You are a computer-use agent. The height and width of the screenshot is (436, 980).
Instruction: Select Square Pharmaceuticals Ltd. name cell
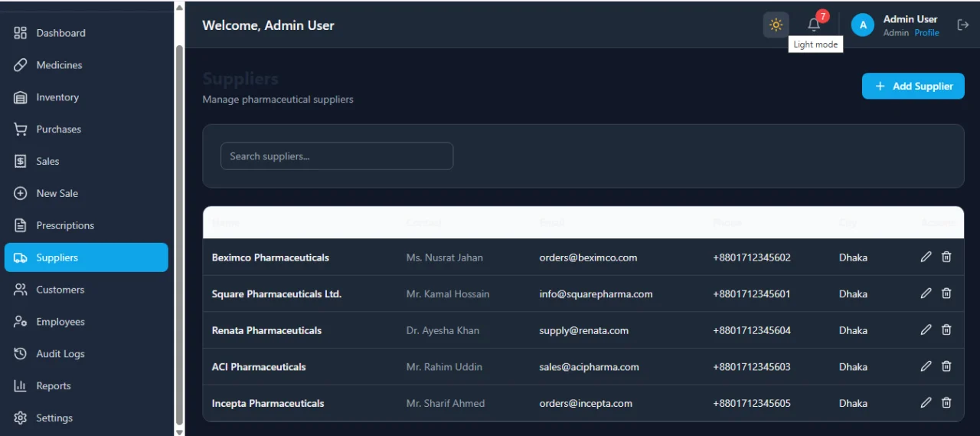click(276, 294)
